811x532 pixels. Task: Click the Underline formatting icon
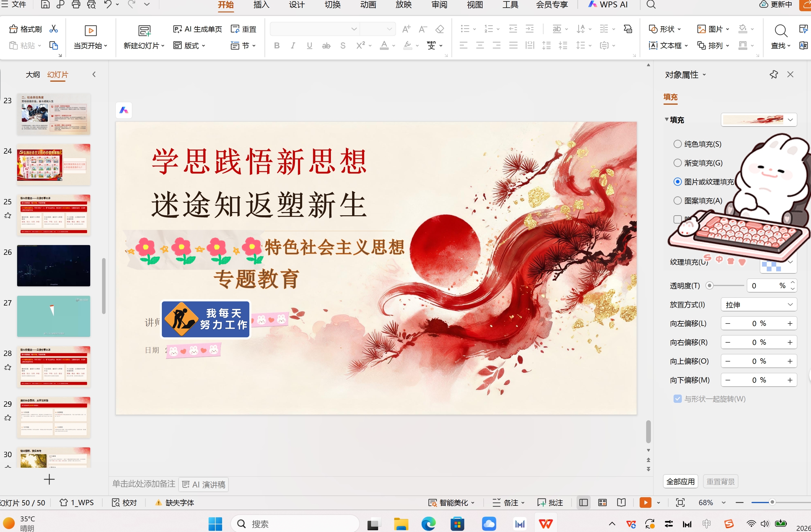(x=309, y=45)
